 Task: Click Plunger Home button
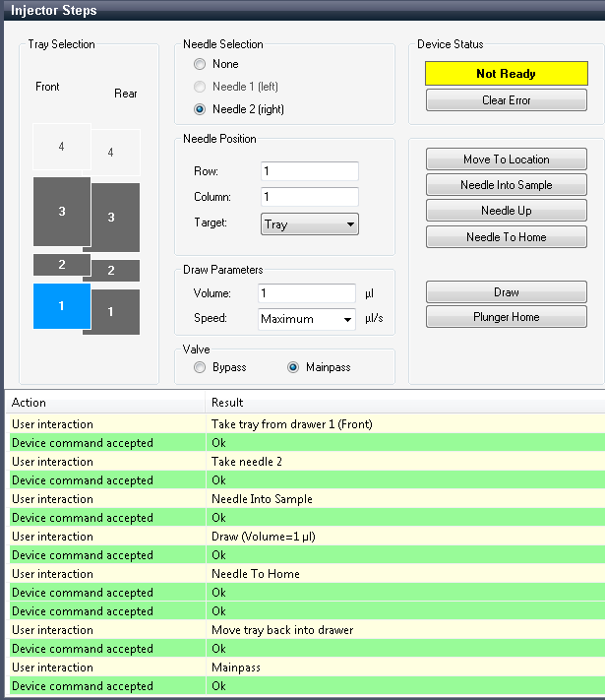click(x=506, y=317)
